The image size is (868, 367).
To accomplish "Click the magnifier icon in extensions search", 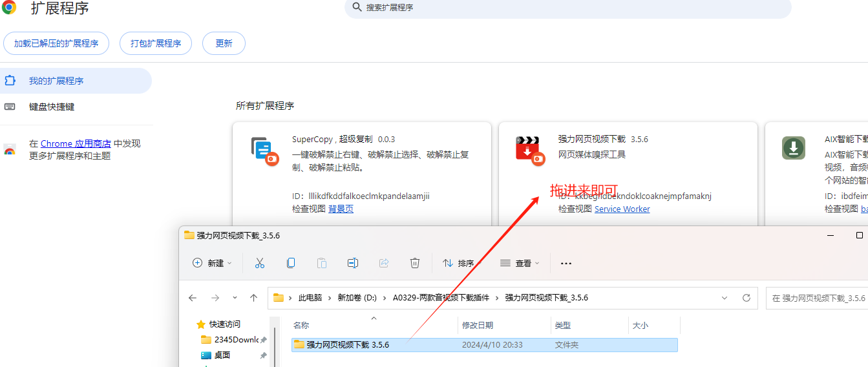I will click(x=357, y=7).
